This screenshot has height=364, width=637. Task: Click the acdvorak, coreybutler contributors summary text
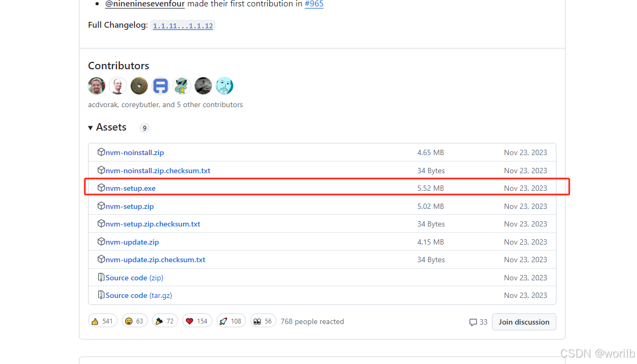point(165,104)
